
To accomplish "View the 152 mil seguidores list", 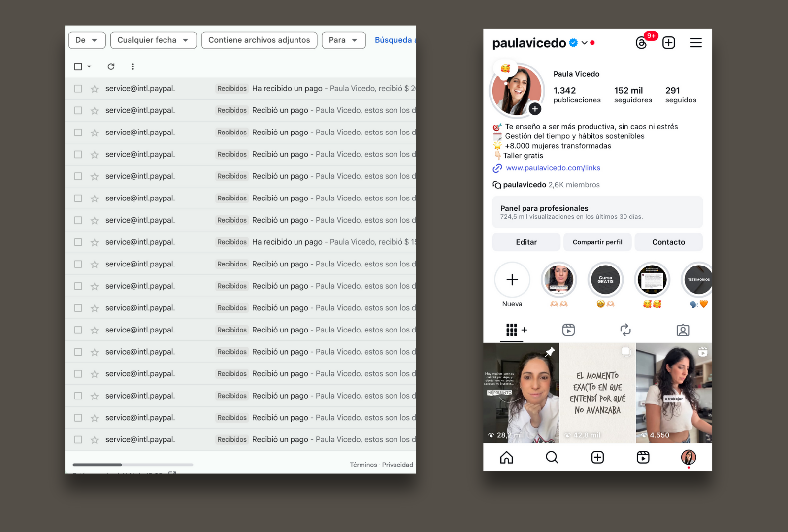I will [633, 95].
